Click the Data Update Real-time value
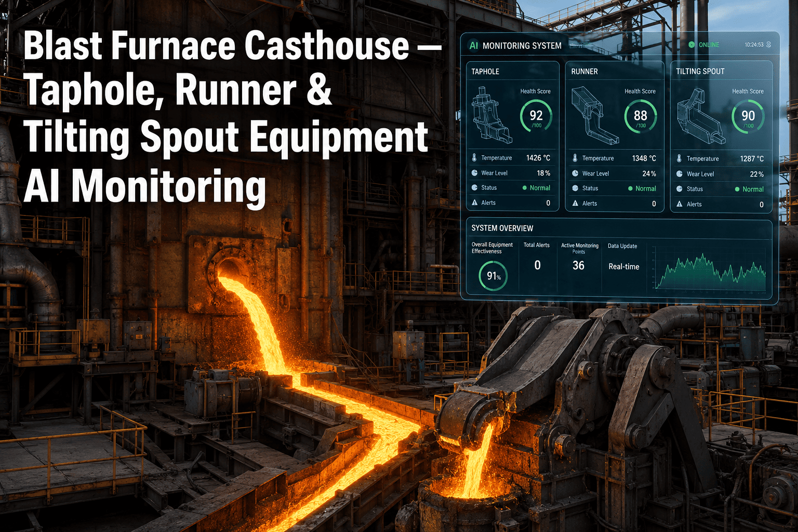 [624, 267]
